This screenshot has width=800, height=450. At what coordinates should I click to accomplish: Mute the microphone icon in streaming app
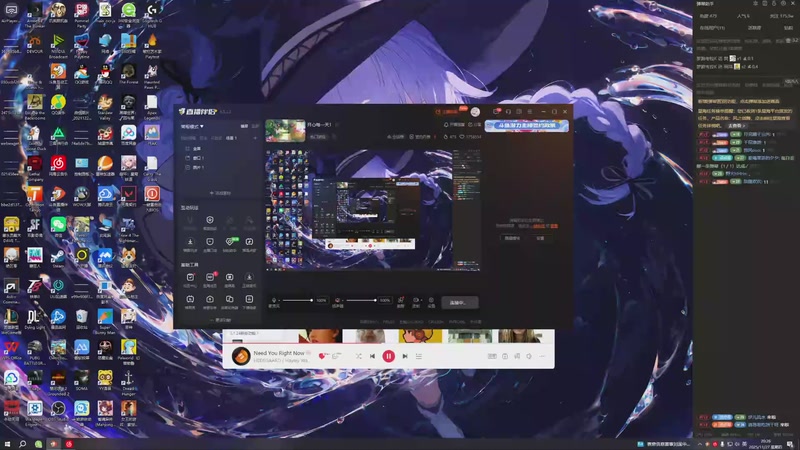(274, 300)
